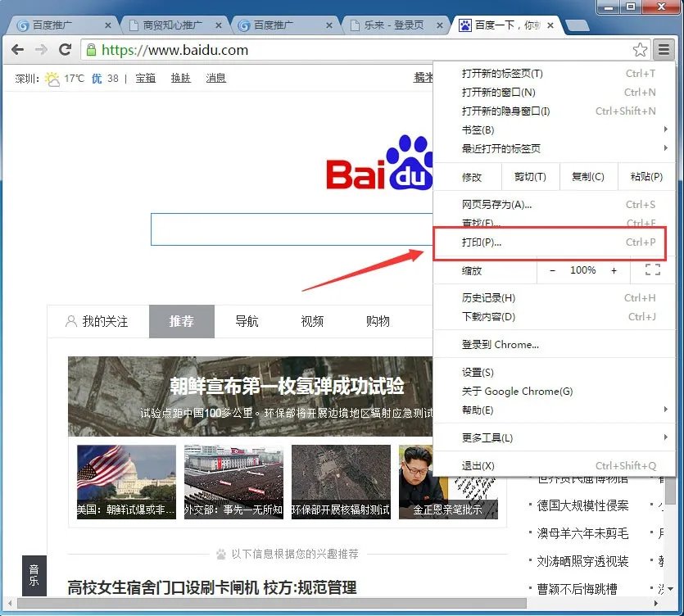Screen dimensions: 684x616
Task: Switch to the 推荐 tab
Action: [x=181, y=321]
